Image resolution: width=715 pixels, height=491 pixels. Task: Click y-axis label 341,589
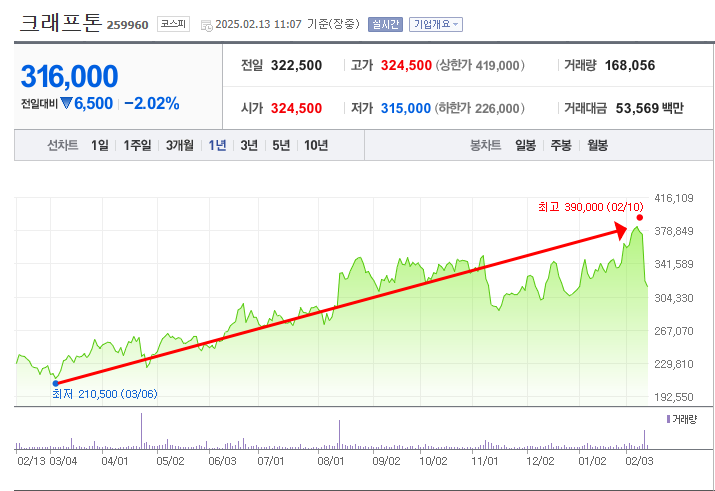pyautogui.click(x=674, y=264)
